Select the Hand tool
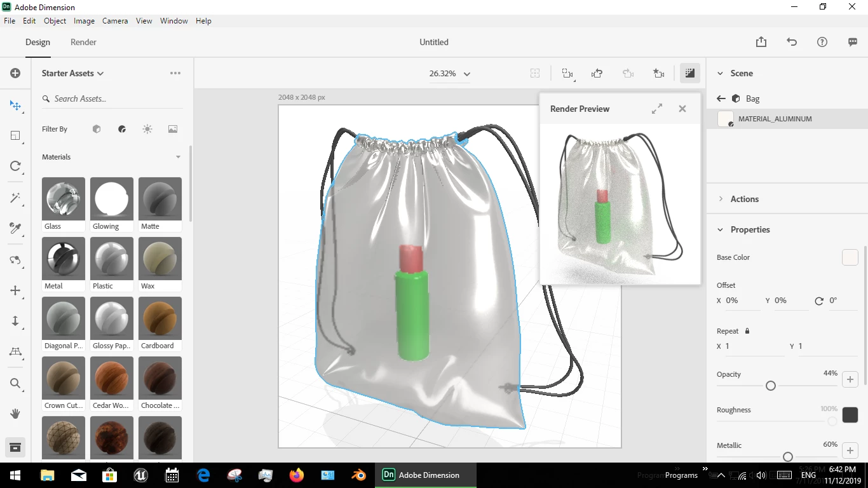The height and width of the screenshot is (488, 868). pos(15,414)
